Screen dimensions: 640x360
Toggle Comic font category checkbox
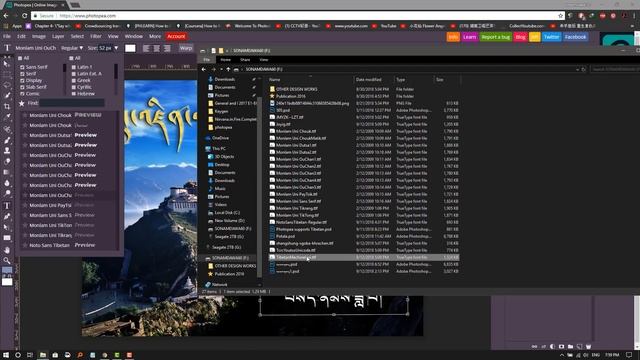pyautogui.click(x=22, y=93)
